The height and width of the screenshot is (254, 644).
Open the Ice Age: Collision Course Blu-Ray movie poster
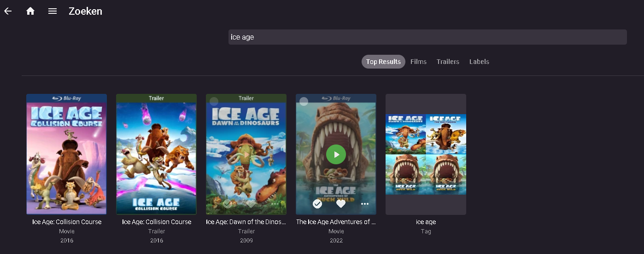[67, 154]
